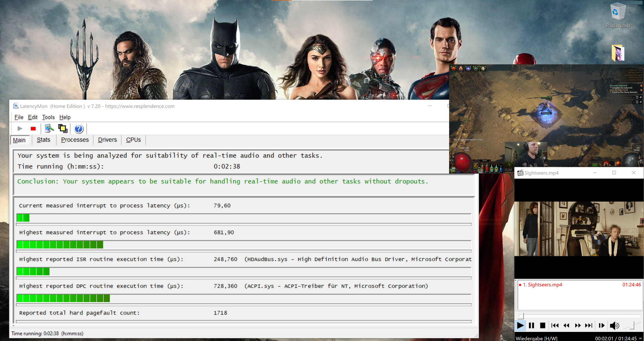Click the hard pagefault count 1718
The image size is (644, 341).
tap(220, 313)
